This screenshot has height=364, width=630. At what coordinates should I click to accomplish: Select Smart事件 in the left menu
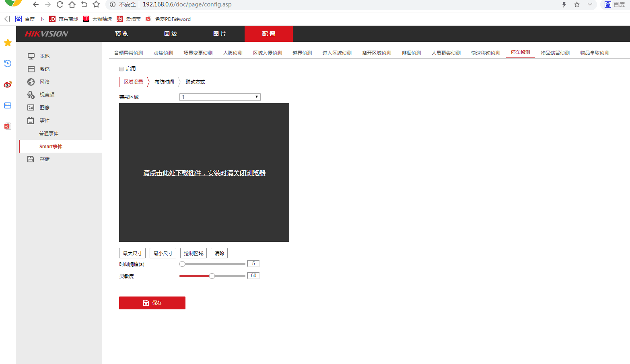click(60, 146)
